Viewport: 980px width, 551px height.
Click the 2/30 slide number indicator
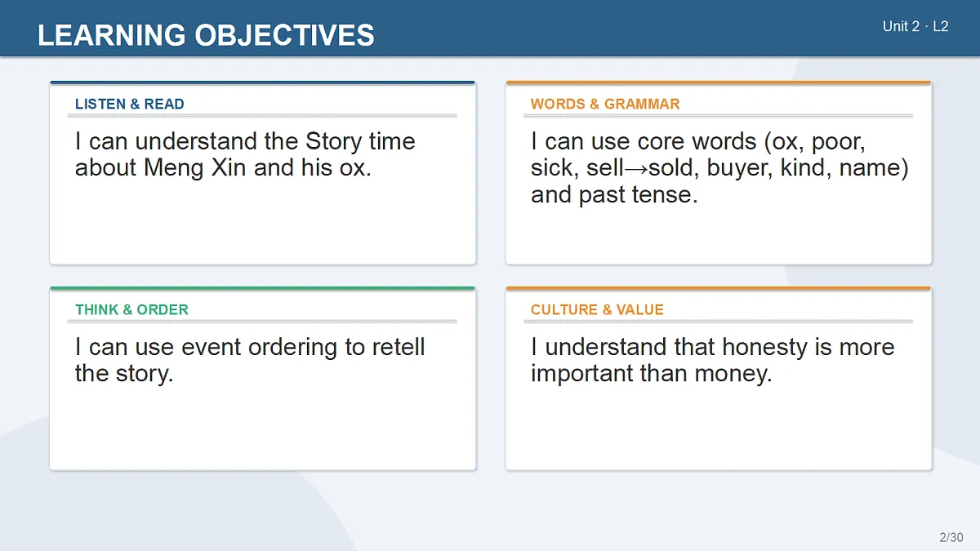(951, 537)
